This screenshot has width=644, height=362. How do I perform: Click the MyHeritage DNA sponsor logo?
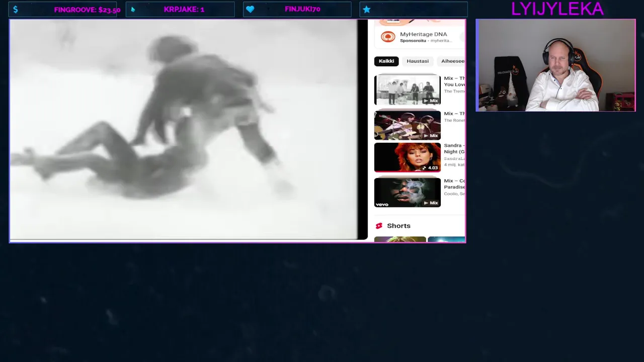pyautogui.click(x=388, y=37)
